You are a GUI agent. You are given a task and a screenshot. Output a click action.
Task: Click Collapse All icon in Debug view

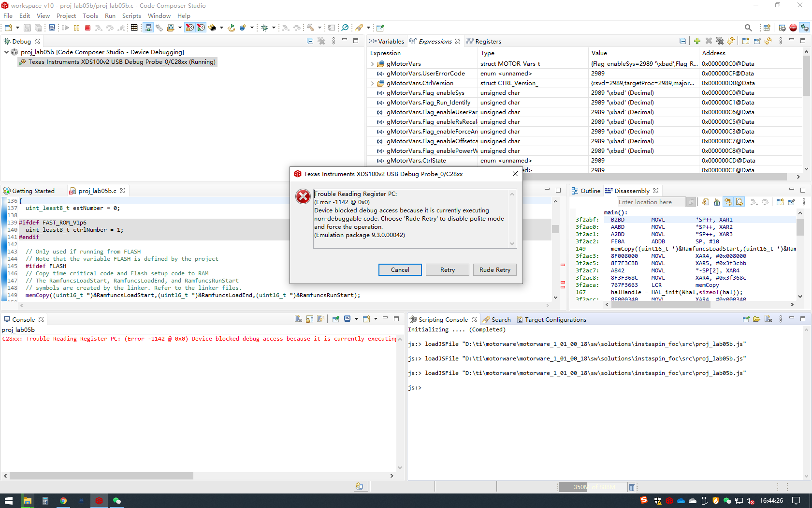310,41
